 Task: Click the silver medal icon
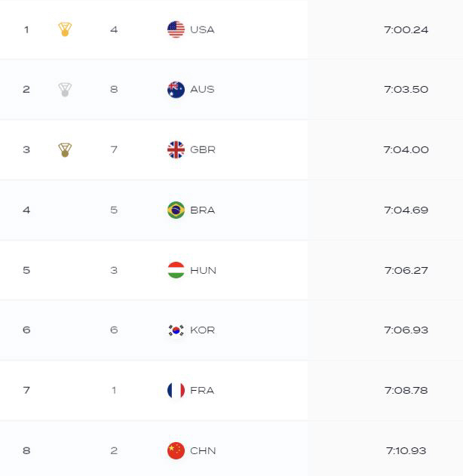pyautogui.click(x=65, y=90)
